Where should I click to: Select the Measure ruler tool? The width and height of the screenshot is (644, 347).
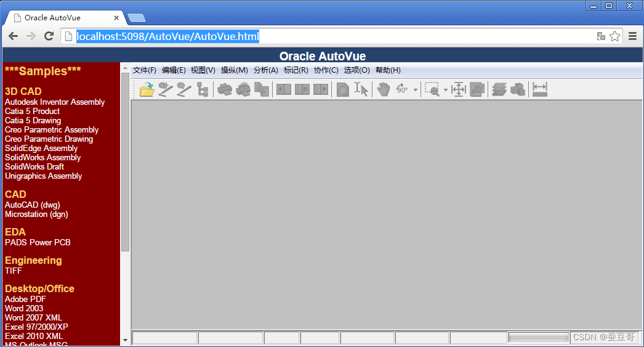540,89
